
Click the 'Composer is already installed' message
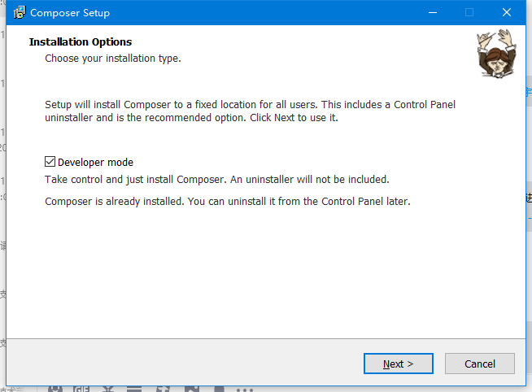click(228, 202)
